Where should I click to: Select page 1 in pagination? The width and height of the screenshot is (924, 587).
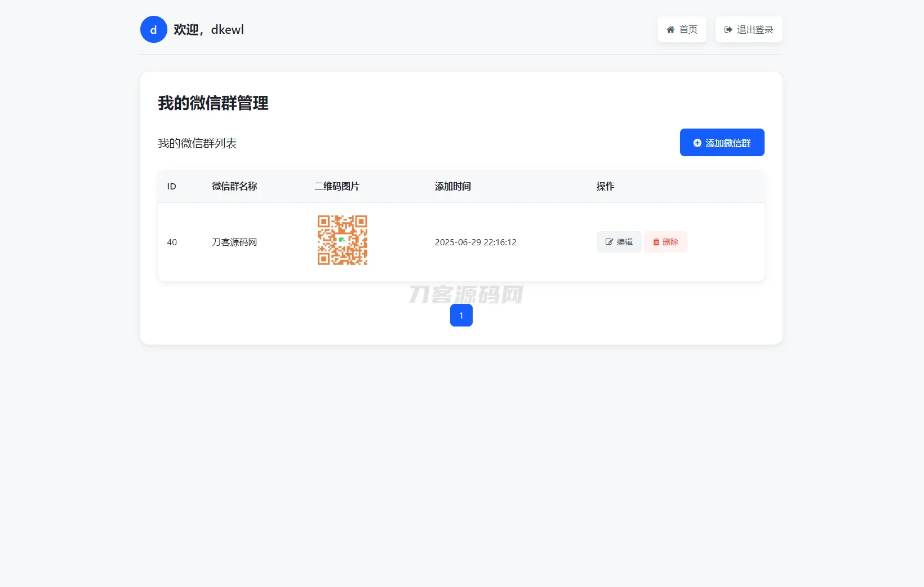pyautogui.click(x=461, y=315)
